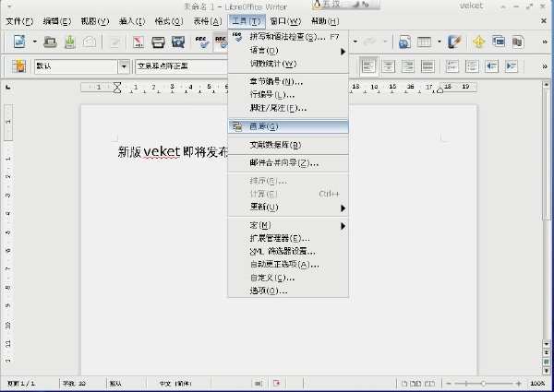Click the font name field 文泉驿点阵正黑
Screen dimensions: 554x392
click(181, 66)
